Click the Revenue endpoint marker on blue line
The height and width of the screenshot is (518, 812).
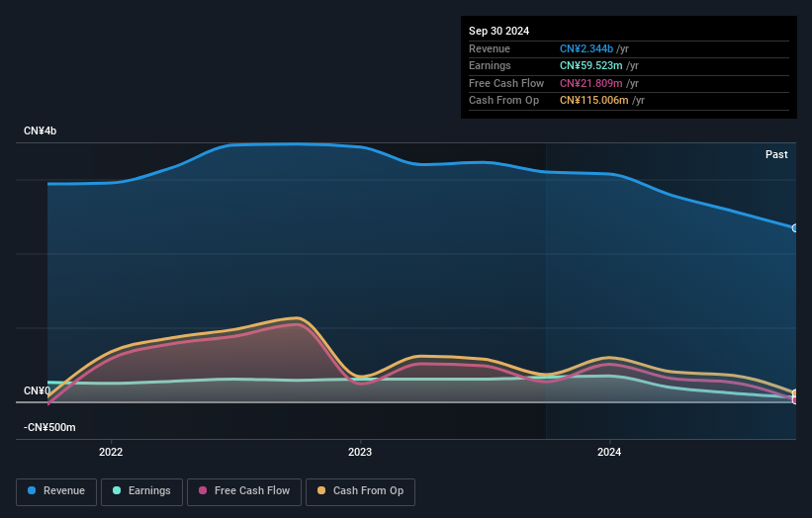pyautogui.click(x=795, y=228)
